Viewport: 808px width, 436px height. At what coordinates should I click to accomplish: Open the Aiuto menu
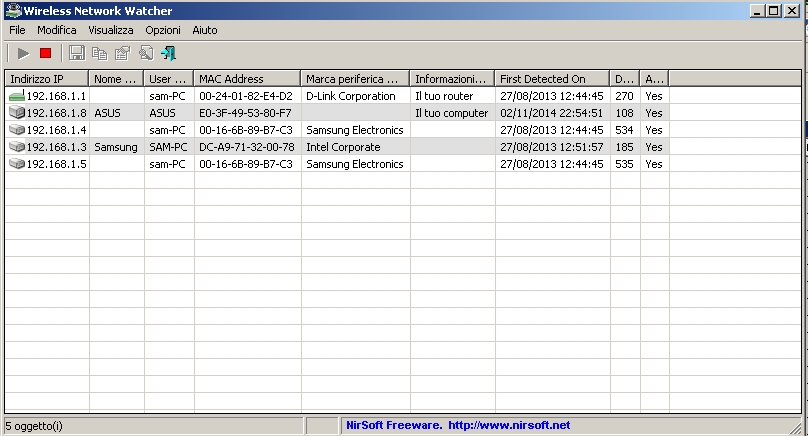205,30
